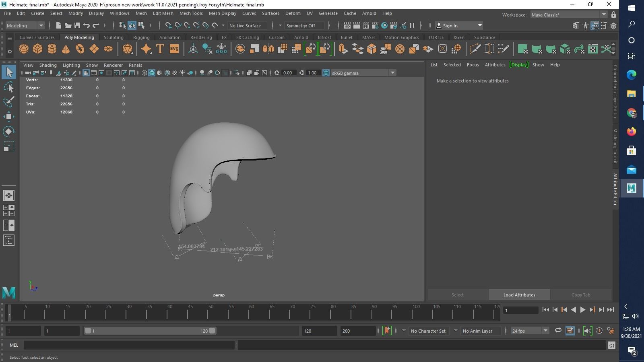Image resolution: width=644 pixels, height=362 pixels.
Task: Switch to the Rigging shelf tab
Action: coord(141,37)
